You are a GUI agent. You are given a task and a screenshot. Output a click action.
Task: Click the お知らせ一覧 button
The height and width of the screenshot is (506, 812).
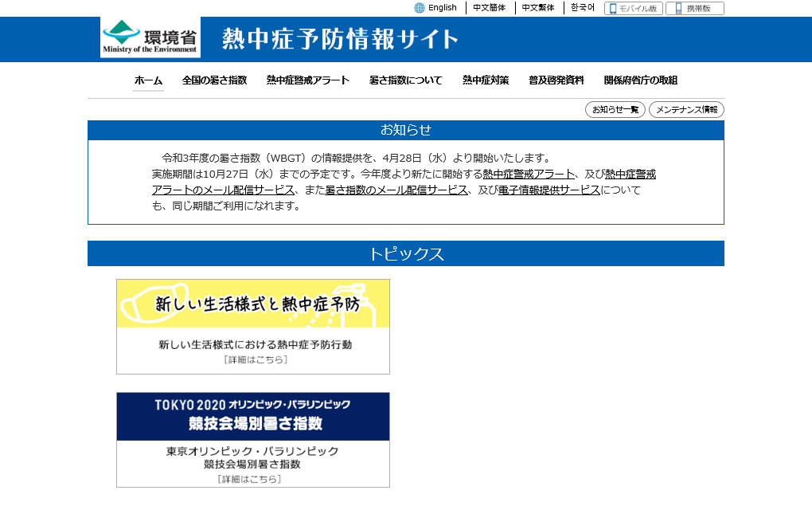[615, 110]
